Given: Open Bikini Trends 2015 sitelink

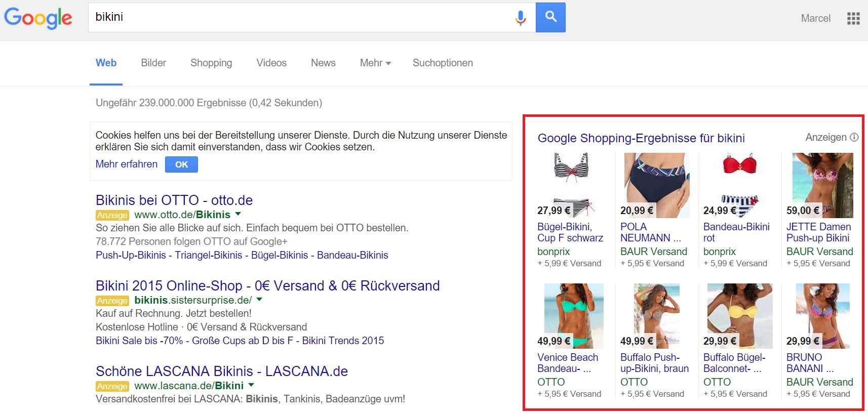Looking at the screenshot, I should point(343,341).
